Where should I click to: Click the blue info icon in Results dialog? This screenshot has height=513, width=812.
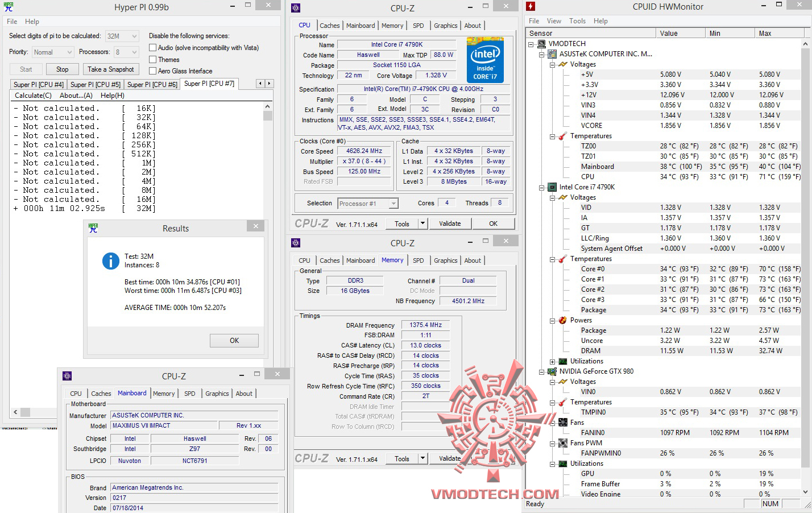[x=110, y=261]
